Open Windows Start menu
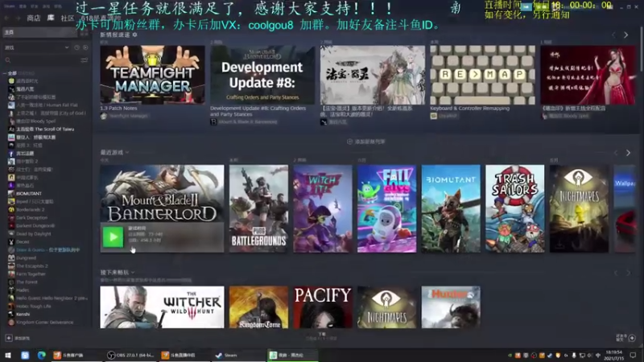The width and height of the screenshot is (644, 362). click(x=8, y=355)
